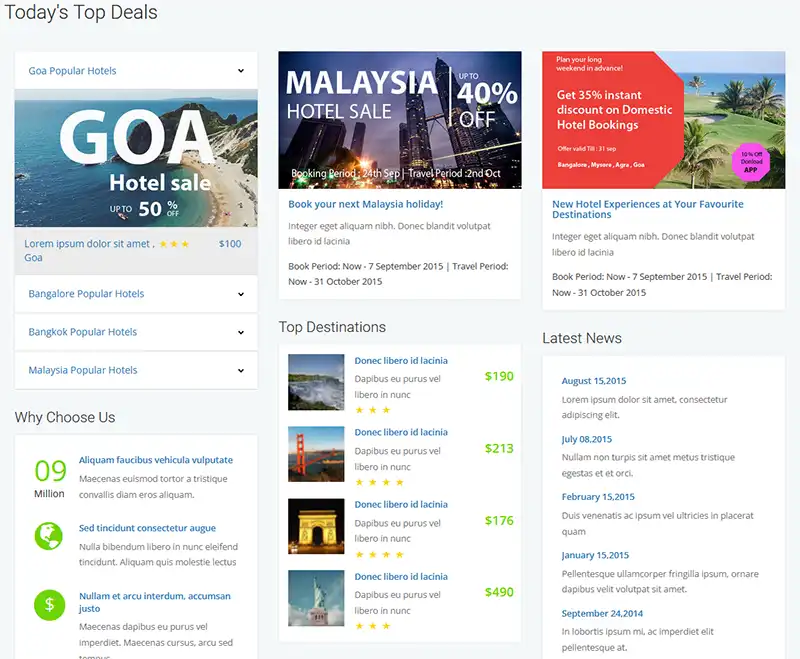
Task: Click the green dollar sign icon
Action: pyautogui.click(x=49, y=605)
